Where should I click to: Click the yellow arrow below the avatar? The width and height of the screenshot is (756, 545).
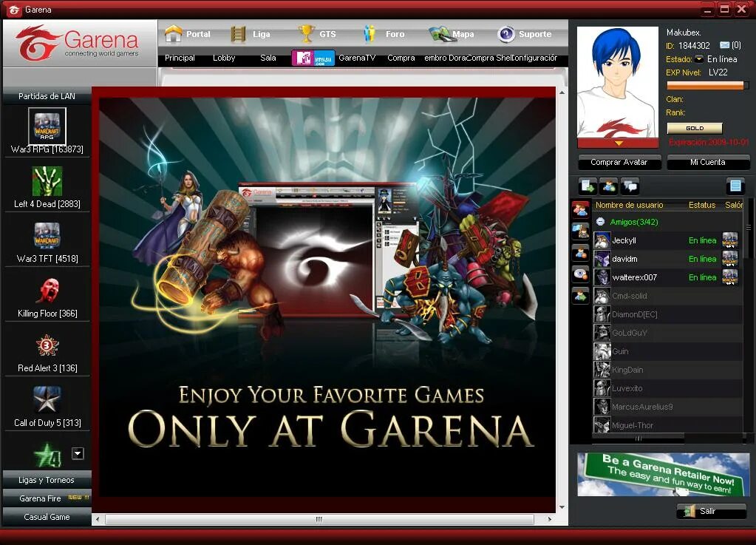point(619,143)
